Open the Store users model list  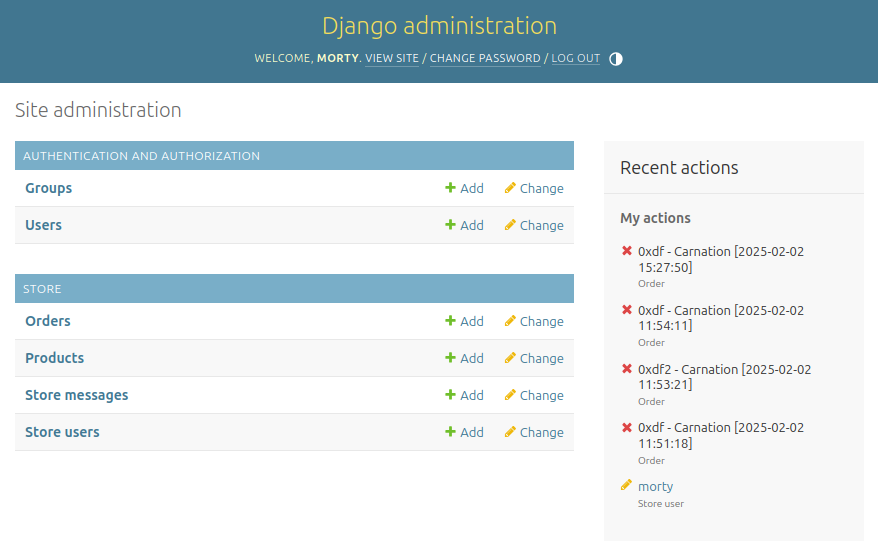[x=62, y=432]
